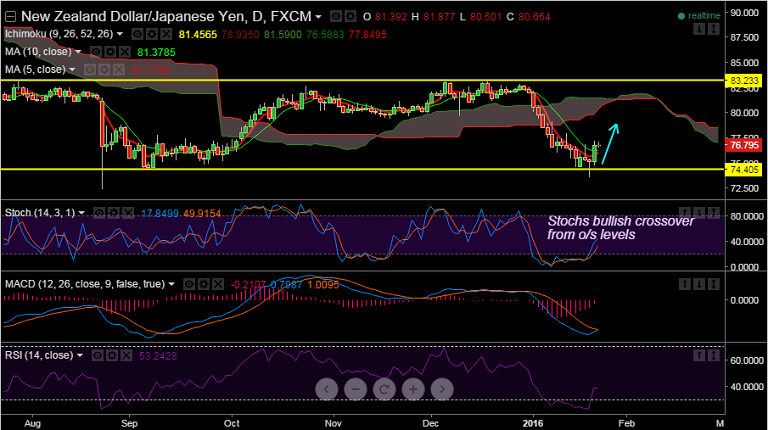Move main price pane down
This screenshot has height=430, width=768.
point(699,29)
